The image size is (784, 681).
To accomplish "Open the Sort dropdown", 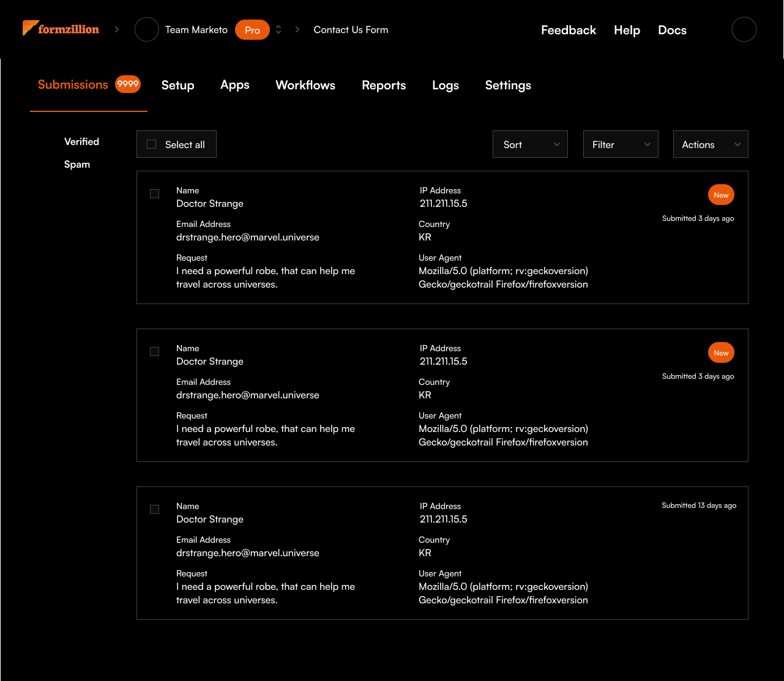I will (530, 144).
